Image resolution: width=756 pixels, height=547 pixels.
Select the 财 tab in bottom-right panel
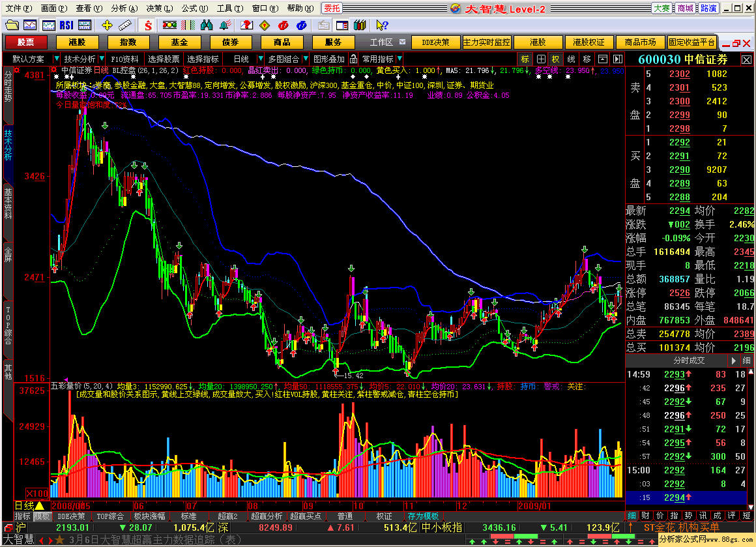click(x=645, y=516)
